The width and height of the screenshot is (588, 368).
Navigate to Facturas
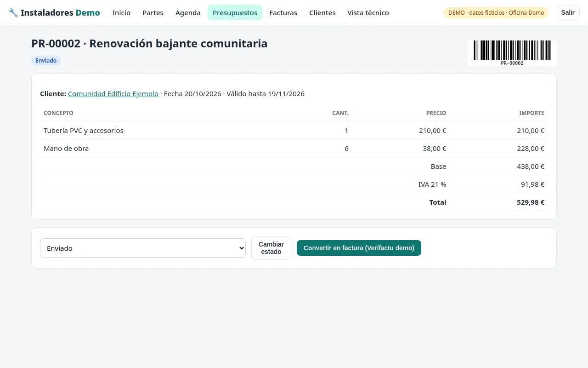pyautogui.click(x=283, y=13)
